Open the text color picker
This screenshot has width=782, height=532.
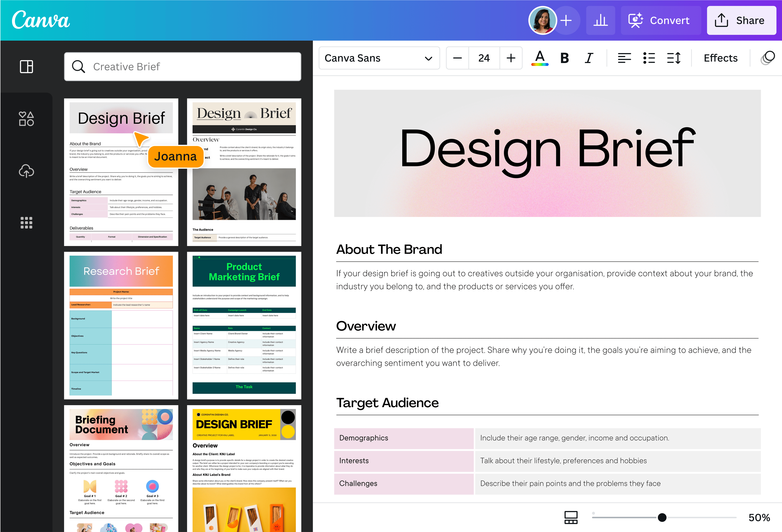(x=539, y=58)
